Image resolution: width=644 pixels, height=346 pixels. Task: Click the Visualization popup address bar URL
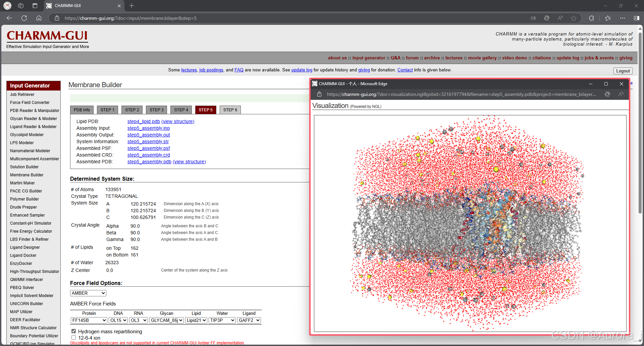pyautogui.click(x=461, y=94)
